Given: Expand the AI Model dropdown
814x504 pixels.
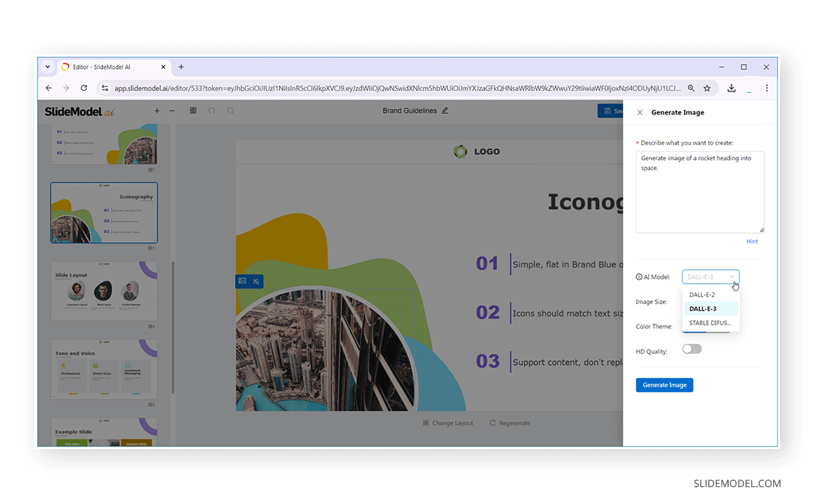Looking at the screenshot, I should [x=710, y=277].
